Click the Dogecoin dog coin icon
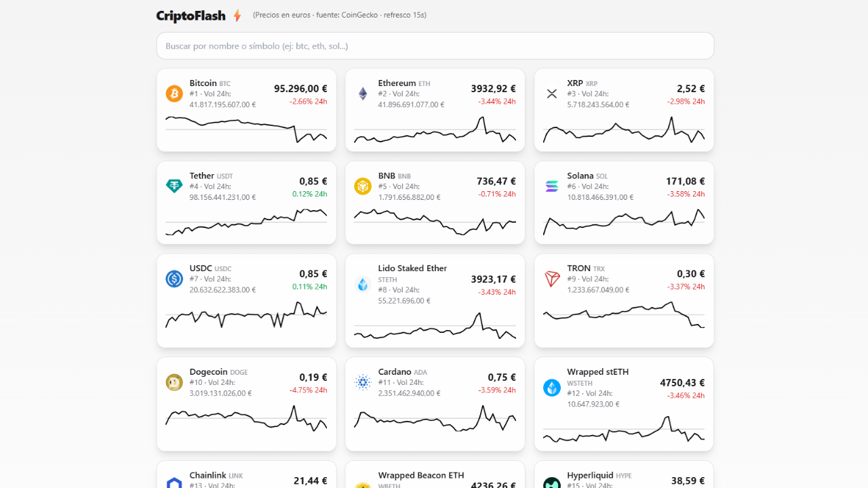 pyautogui.click(x=174, y=382)
